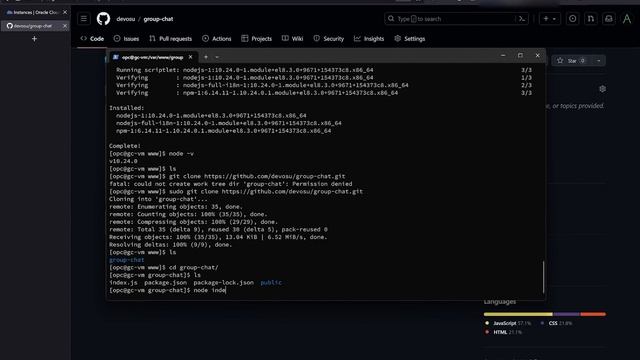640x360 pixels.
Task: Click the yellow JavaScript segment of language bar
Action: point(518,314)
